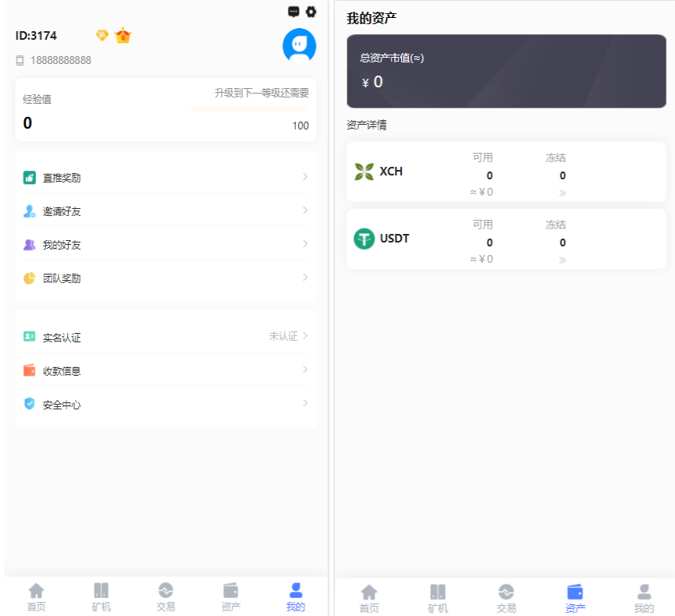Click the USDT coin logo icon

[x=364, y=239]
